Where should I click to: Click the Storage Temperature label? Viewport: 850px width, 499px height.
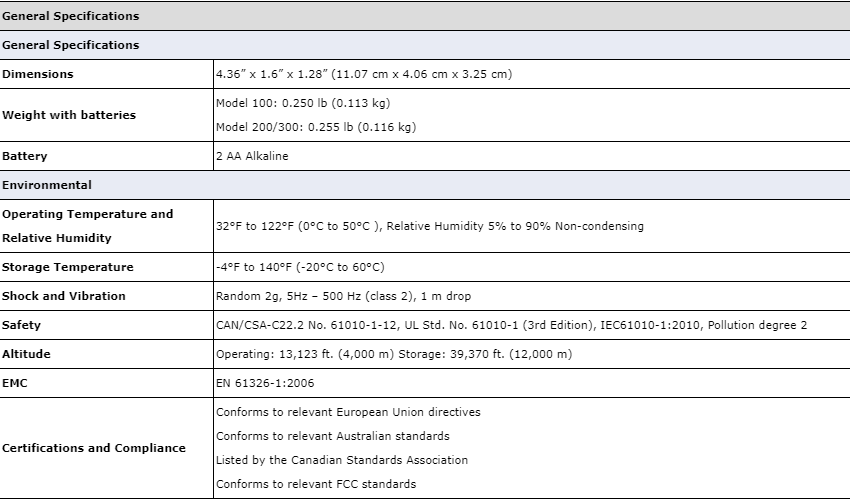pos(68,267)
